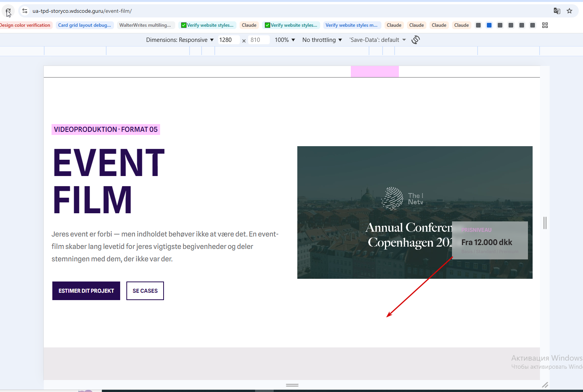The image size is (583, 392).
Task: Open the site information icon in address bar
Action: (25, 11)
